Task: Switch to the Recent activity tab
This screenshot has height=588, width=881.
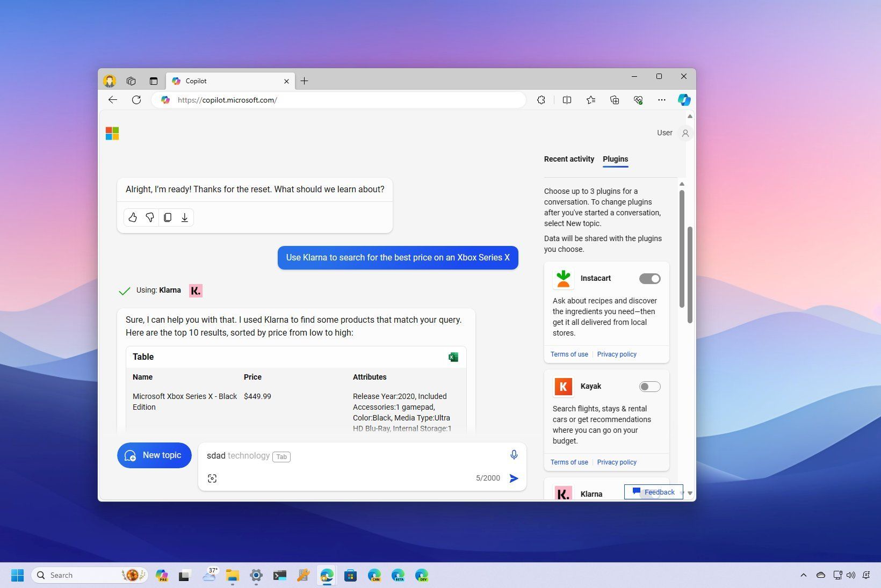Action: [569, 159]
